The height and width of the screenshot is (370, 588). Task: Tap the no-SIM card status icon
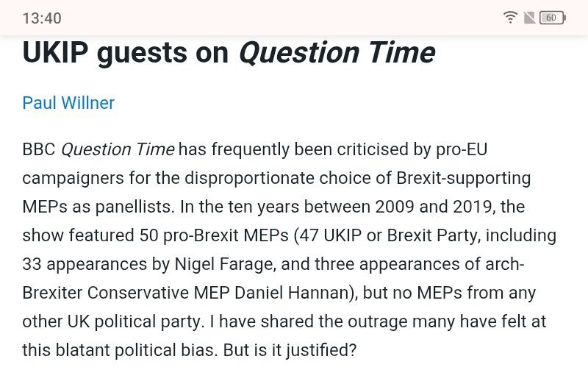pyautogui.click(x=529, y=18)
